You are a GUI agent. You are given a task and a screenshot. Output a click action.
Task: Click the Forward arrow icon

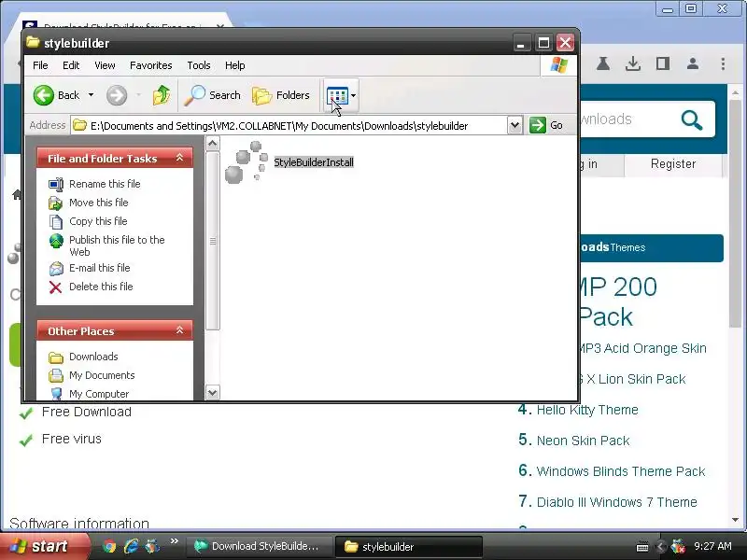tap(116, 95)
